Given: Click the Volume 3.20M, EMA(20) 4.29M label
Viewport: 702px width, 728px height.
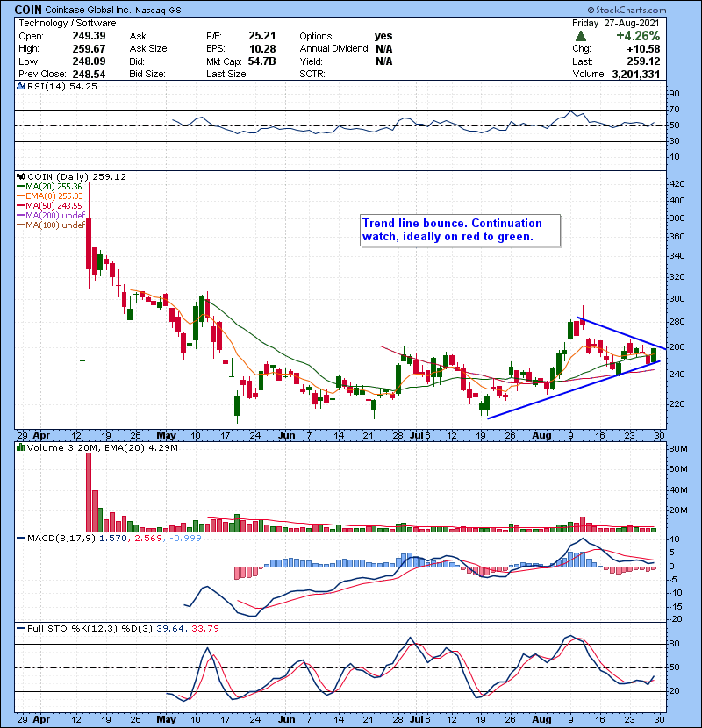Looking at the screenshot, I should [102, 447].
